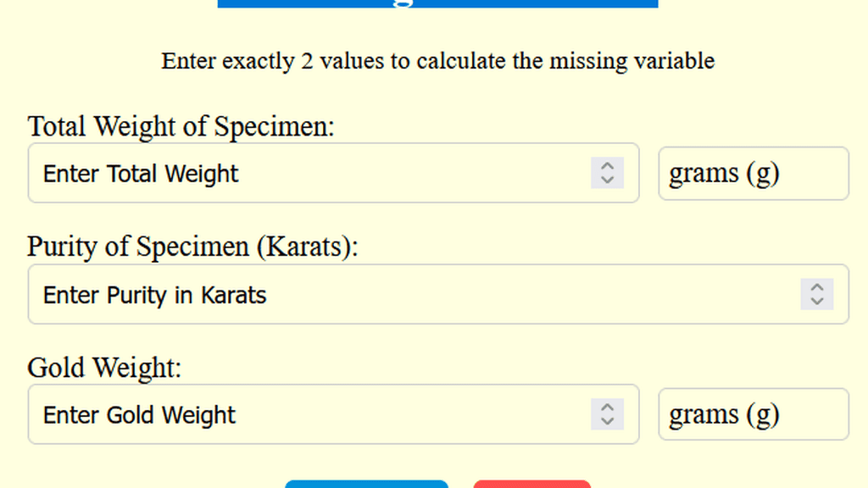Click the blue title banner at the top
This screenshot has height=488, width=868.
(x=437, y=3)
